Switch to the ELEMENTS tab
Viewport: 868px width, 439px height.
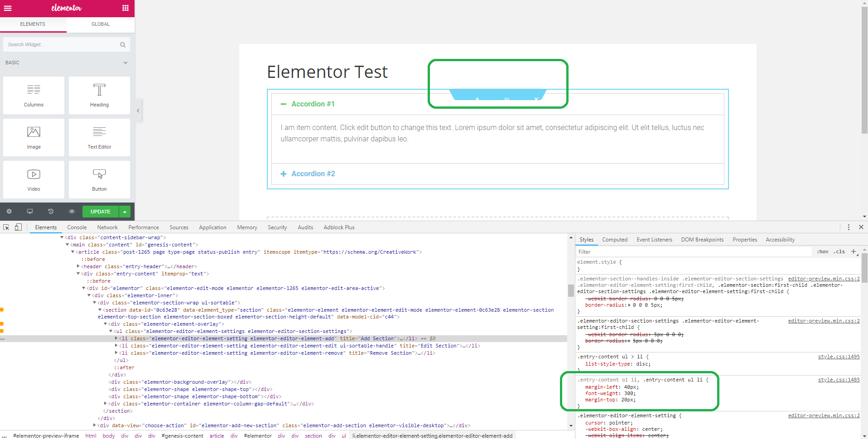(33, 24)
